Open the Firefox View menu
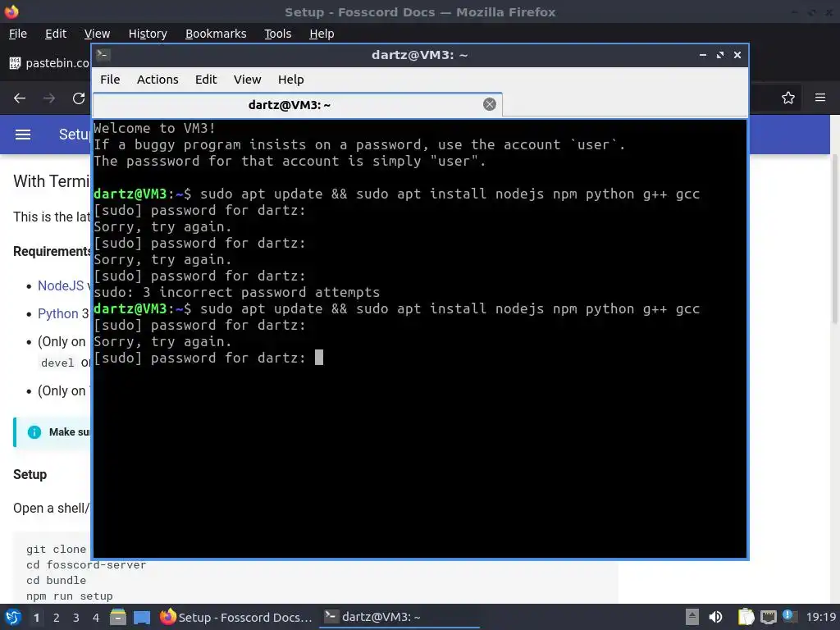The width and height of the screenshot is (840, 630). [x=97, y=34]
